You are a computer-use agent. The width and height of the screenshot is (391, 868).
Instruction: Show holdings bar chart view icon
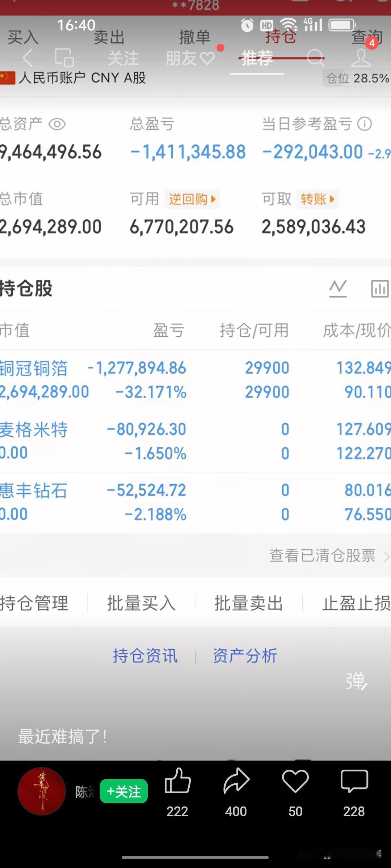(x=380, y=289)
